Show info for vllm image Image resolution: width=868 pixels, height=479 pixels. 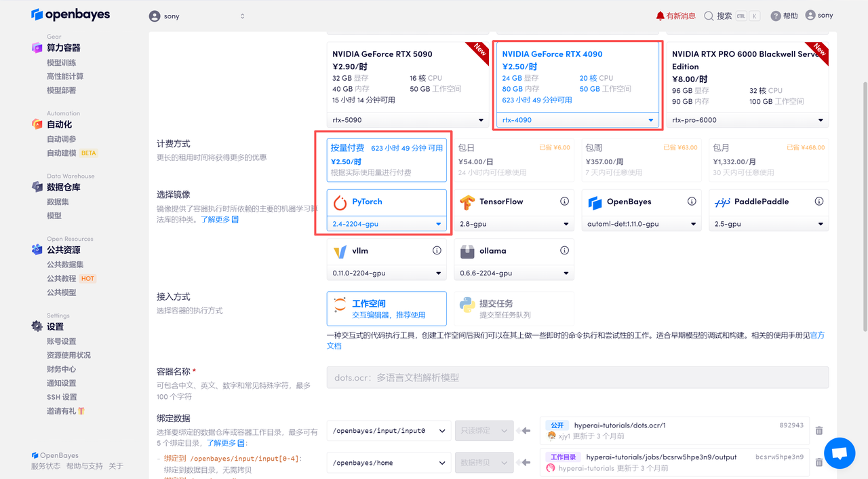pos(437,250)
